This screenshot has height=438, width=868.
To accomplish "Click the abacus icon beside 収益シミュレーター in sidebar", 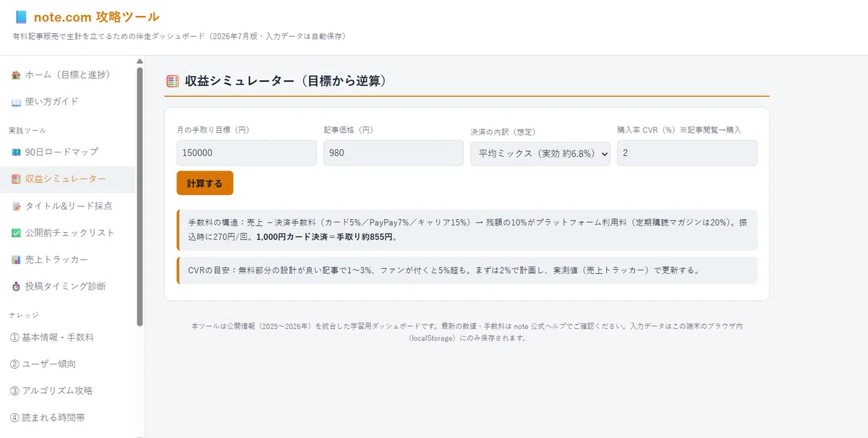I will click(x=16, y=179).
